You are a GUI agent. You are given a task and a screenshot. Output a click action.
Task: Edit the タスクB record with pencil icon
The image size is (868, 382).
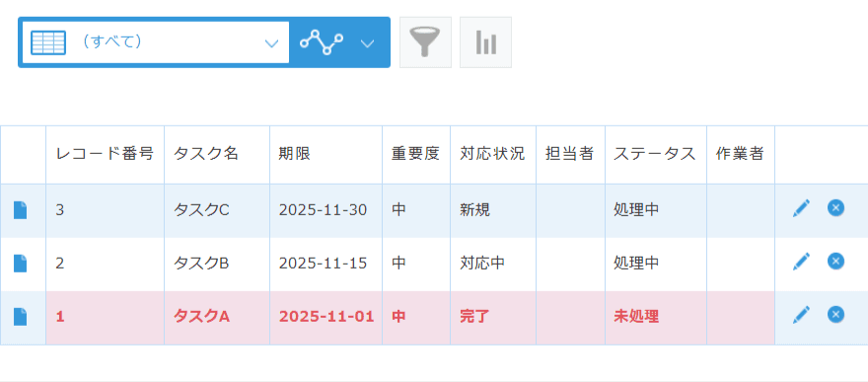(801, 262)
